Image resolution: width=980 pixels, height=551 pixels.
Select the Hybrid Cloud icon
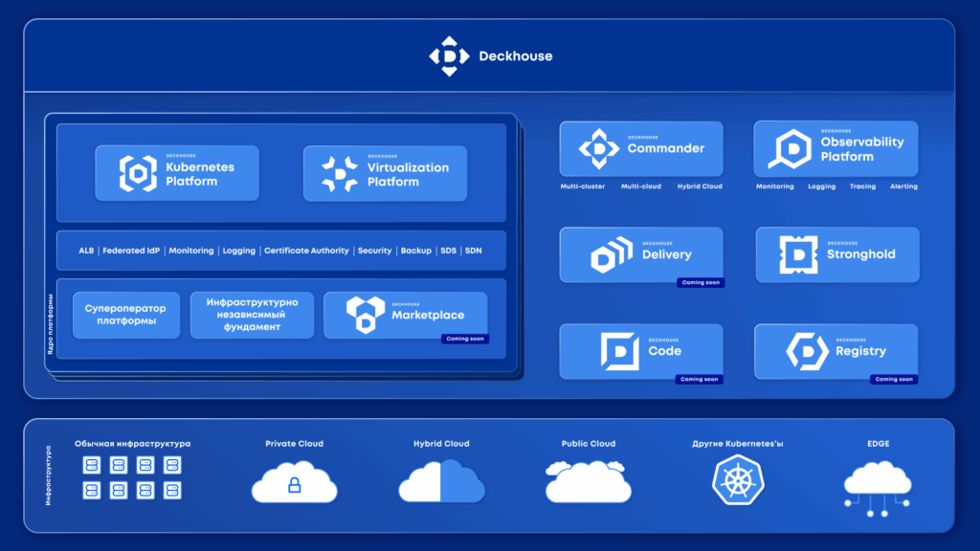(x=441, y=481)
